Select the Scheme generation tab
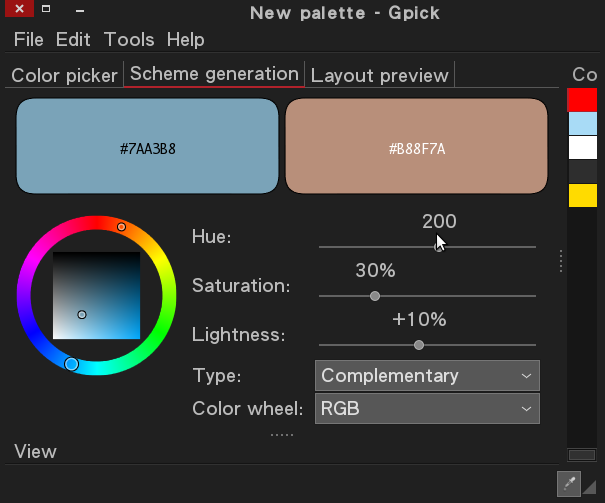Image resolution: width=605 pixels, height=503 pixels. [214, 74]
